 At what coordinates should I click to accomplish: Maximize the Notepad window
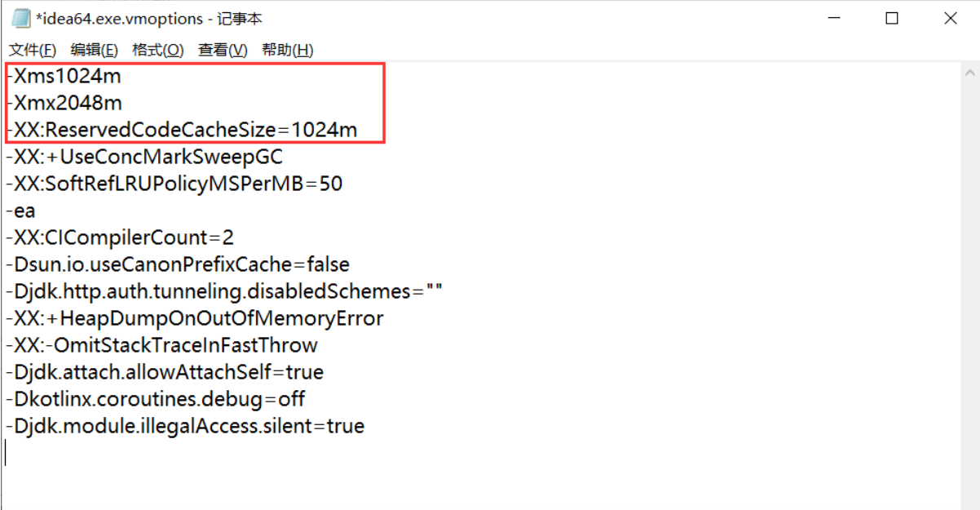tap(891, 18)
